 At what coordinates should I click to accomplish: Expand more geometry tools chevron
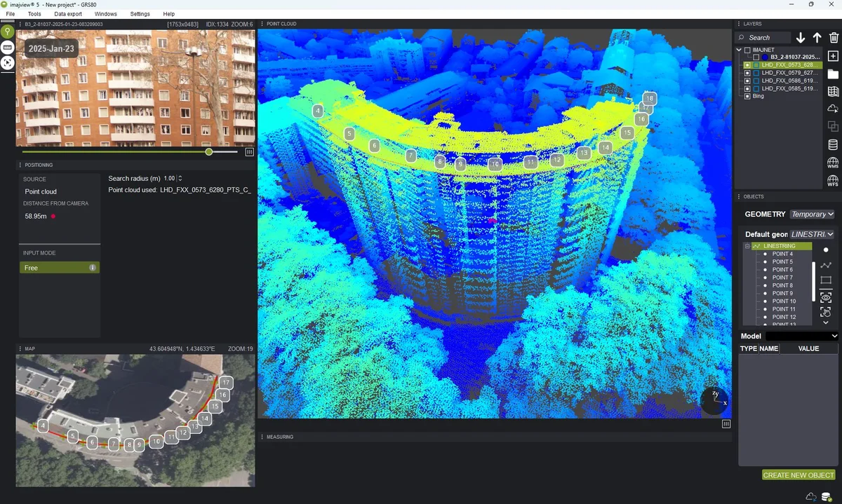click(826, 322)
